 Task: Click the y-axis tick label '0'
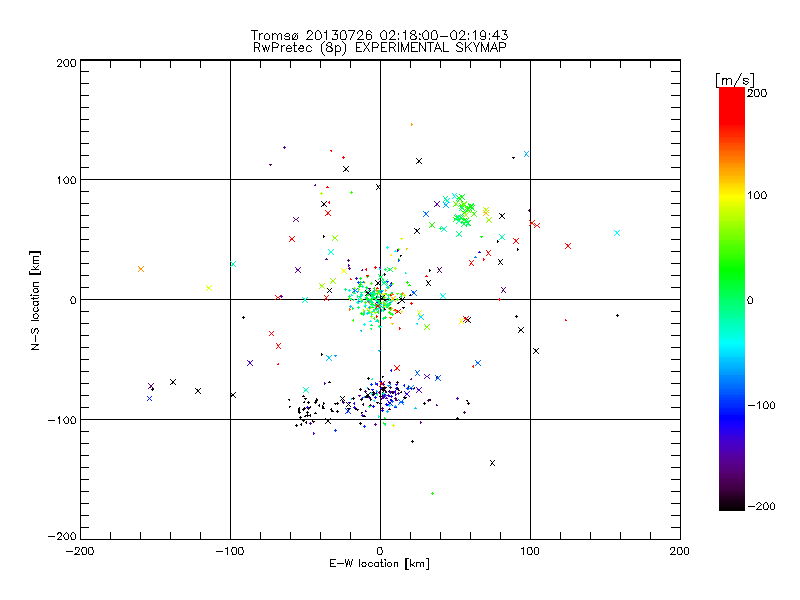coord(73,300)
